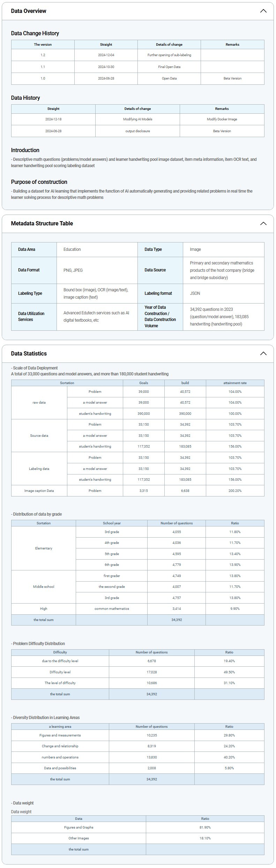Click the 'Modify Docker Image' remark

click(x=222, y=119)
